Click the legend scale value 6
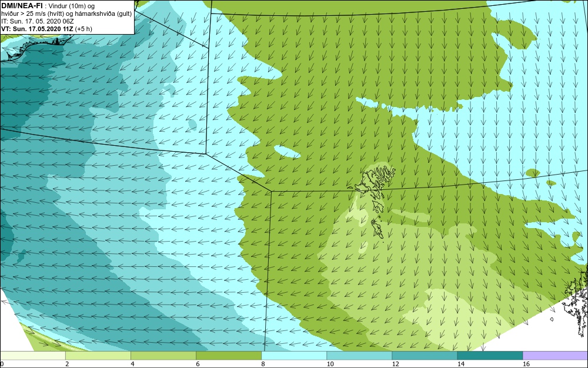The width and height of the screenshot is (588, 368). coord(198,364)
